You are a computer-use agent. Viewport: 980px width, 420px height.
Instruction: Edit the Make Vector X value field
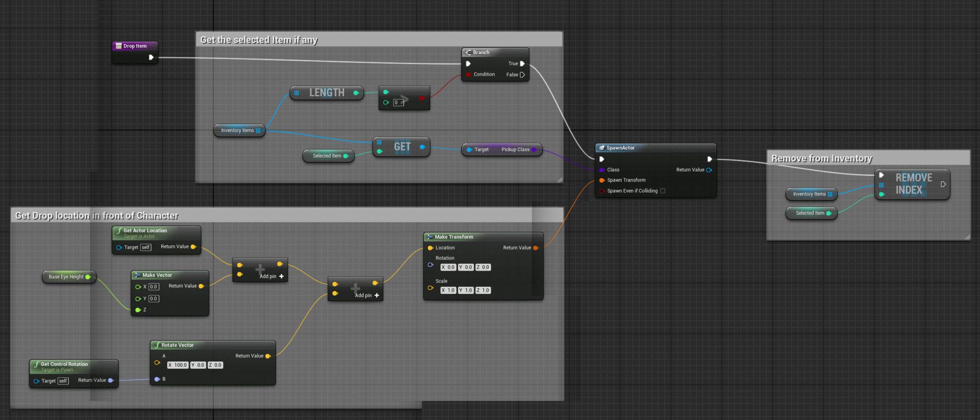click(x=154, y=287)
